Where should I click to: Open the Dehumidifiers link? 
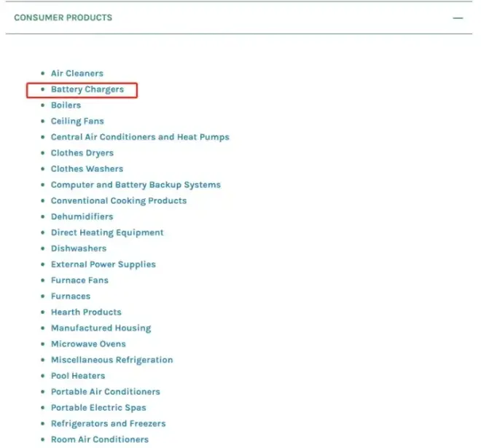click(82, 217)
